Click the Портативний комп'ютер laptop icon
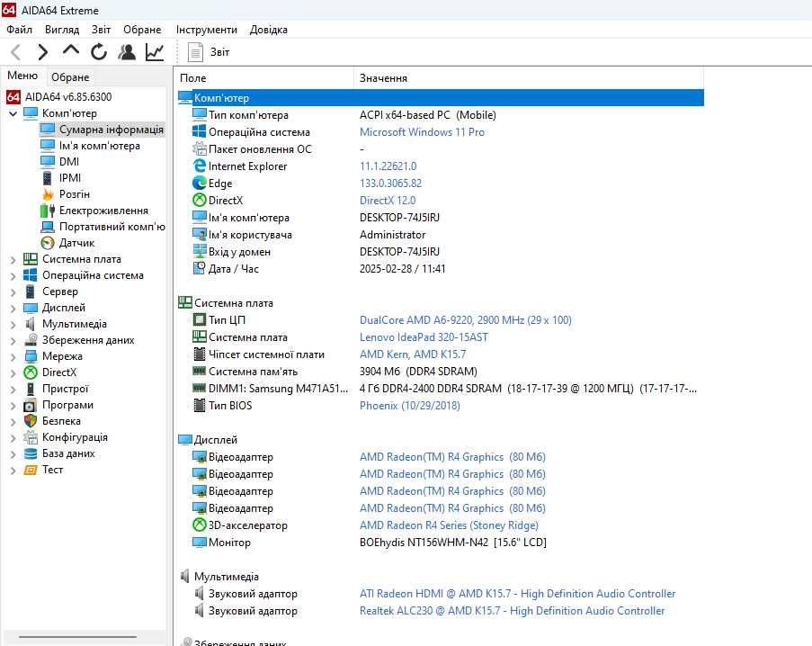The height and width of the screenshot is (646, 812). (47, 227)
